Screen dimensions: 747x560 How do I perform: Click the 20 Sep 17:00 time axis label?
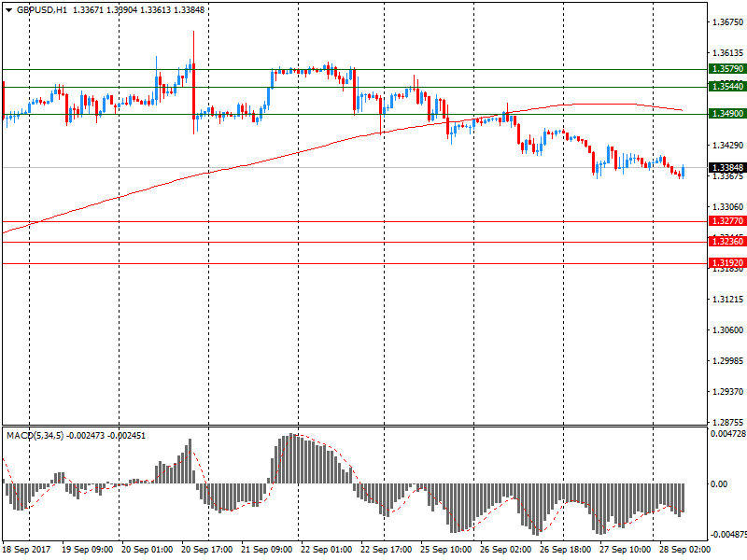coord(207,550)
